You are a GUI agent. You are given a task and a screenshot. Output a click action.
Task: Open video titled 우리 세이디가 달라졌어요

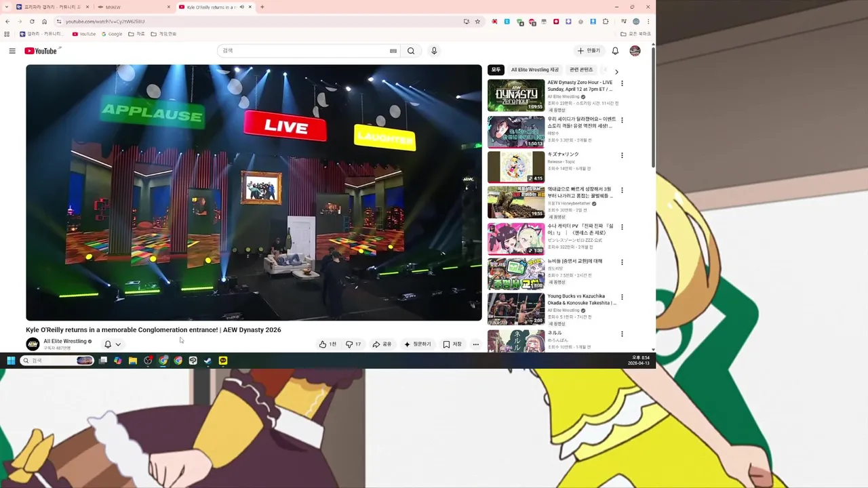582,122
